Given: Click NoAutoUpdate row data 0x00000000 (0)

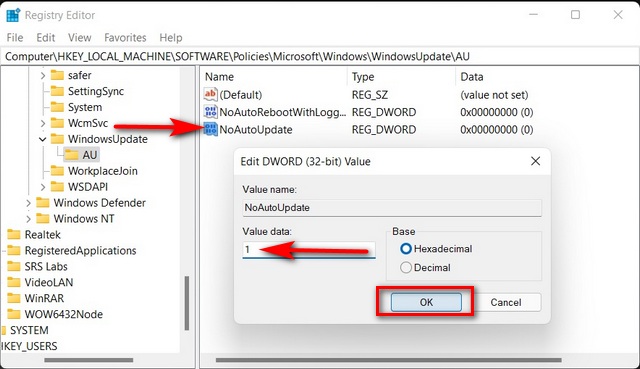Looking at the screenshot, I should [497, 130].
